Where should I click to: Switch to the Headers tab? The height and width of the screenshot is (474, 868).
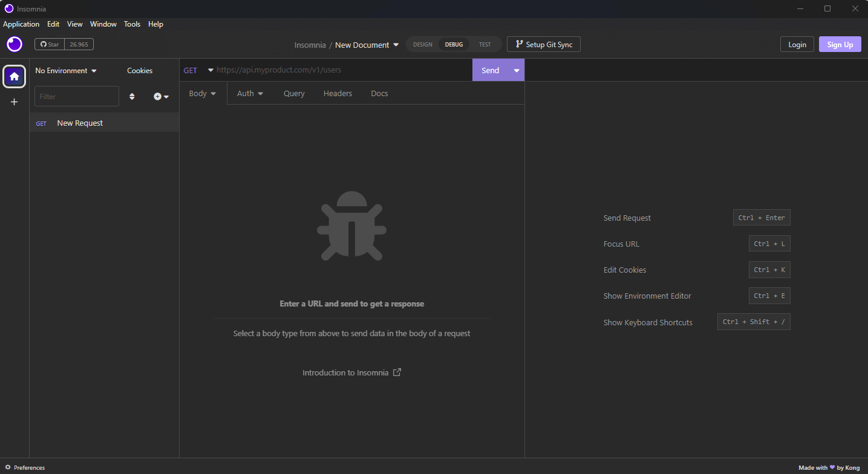(338, 94)
